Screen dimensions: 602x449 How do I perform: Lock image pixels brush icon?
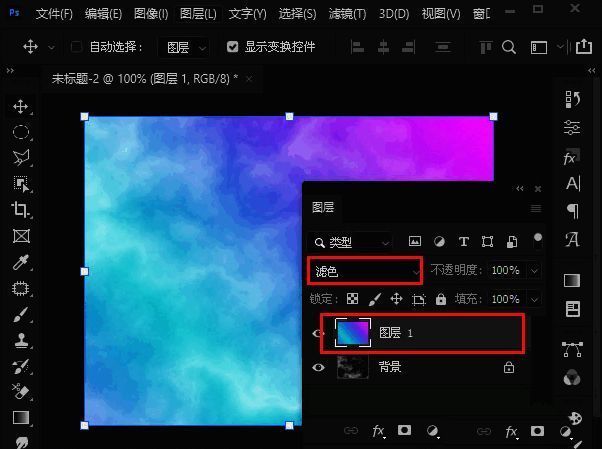[375, 299]
